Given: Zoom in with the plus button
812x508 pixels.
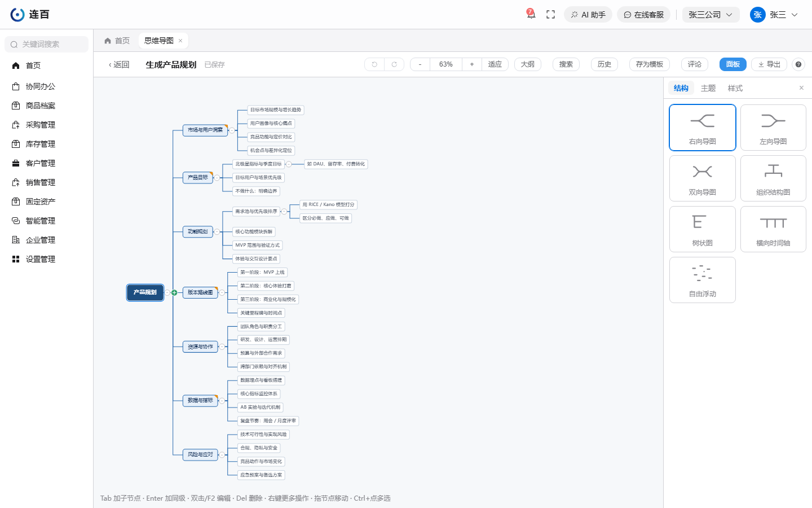Looking at the screenshot, I should [x=472, y=64].
